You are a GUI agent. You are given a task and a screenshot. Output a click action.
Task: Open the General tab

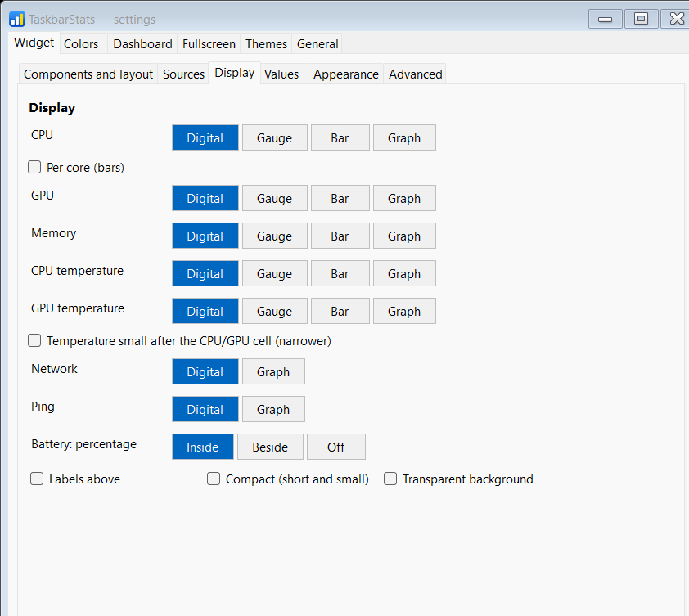pos(317,44)
